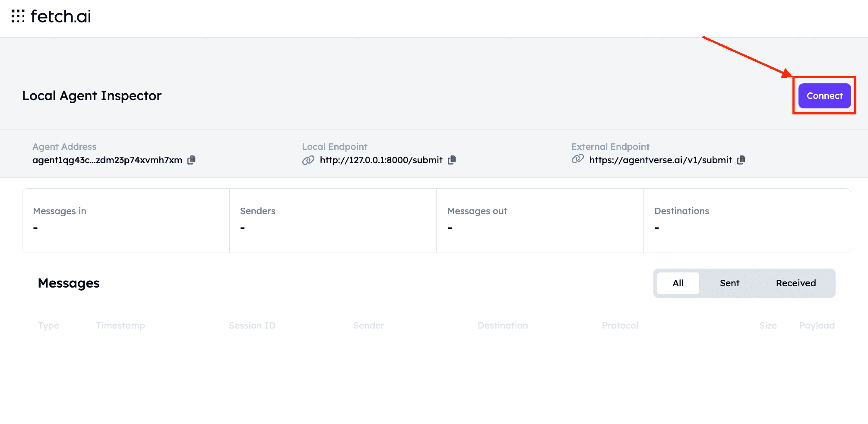Click the chain link icon beside External Endpoint
This screenshot has width=868, height=424.
tap(577, 159)
